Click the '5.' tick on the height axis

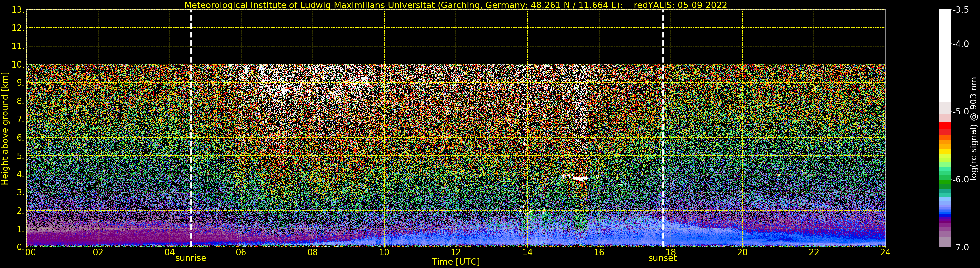pos(21,156)
